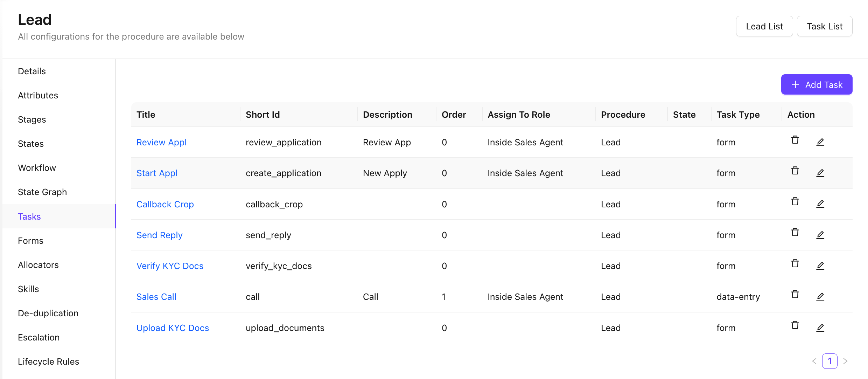Edit the Start Appl task
Viewport: 868px width, 379px height.
820,173
